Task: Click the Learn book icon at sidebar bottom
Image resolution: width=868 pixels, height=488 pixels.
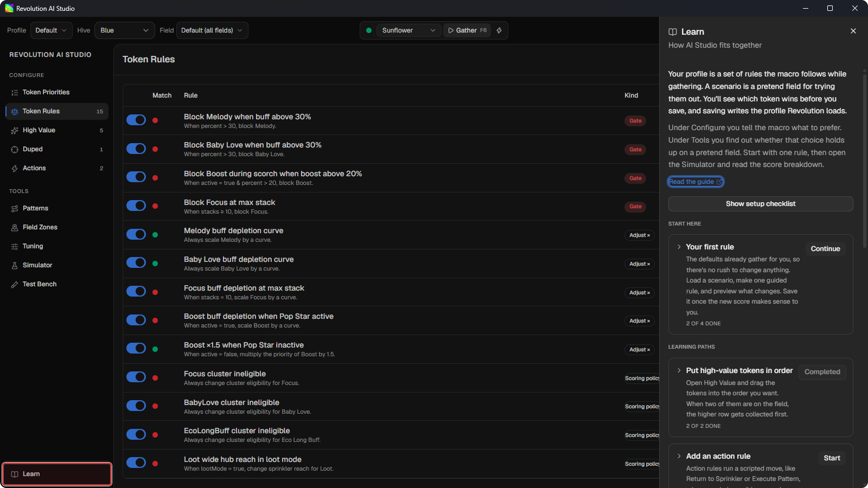Action: (x=15, y=474)
